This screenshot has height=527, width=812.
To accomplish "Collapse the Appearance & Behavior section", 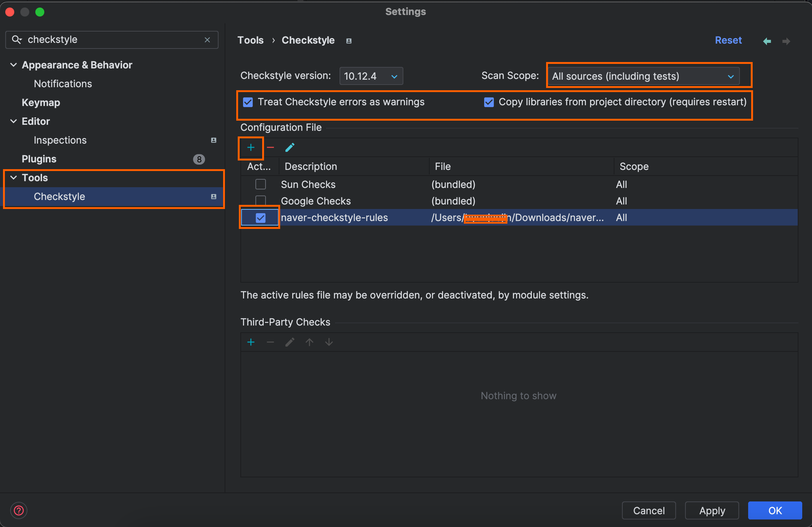I will pyautogui.click(x=14, y=65).
